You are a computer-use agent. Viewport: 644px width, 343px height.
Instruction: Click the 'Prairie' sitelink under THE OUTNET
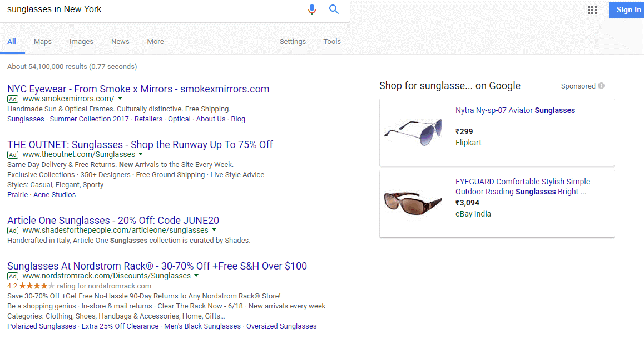click(18, 194)
